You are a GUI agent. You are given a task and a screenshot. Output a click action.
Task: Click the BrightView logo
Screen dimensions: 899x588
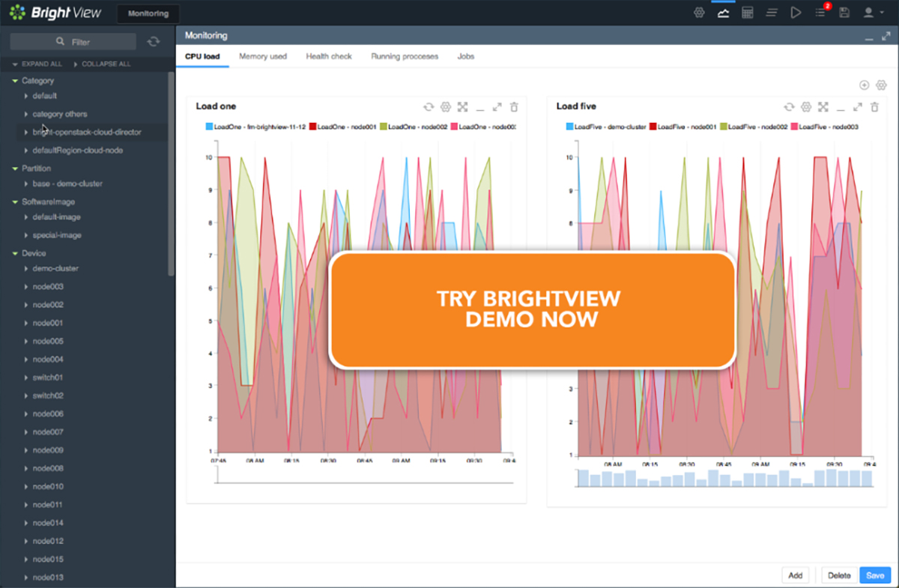click(x=56, y=13)
